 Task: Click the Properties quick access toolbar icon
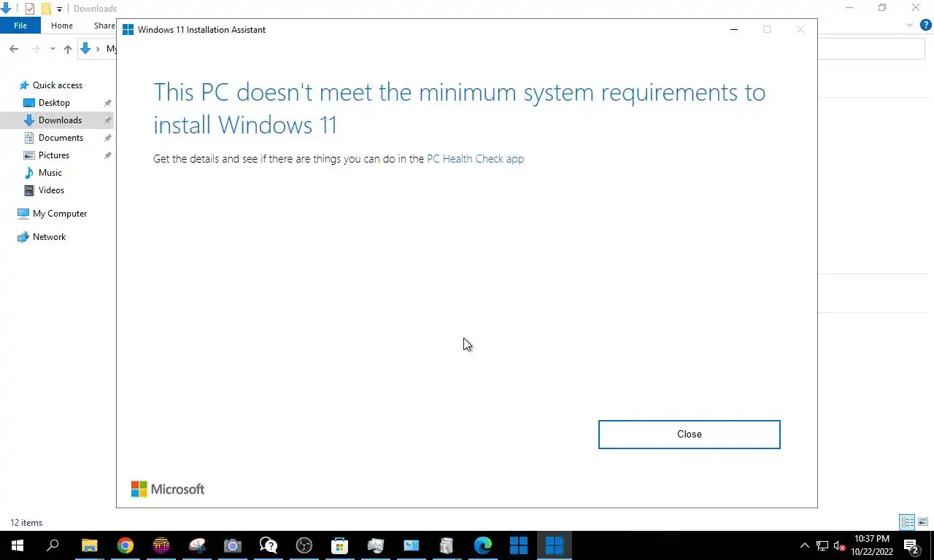coord(30,9)
